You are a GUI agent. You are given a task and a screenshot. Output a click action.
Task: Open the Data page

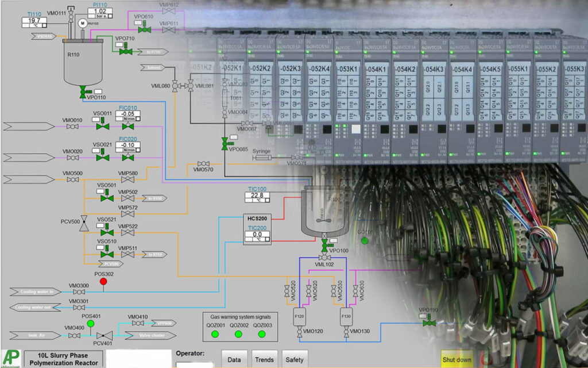tap(234, 359)
